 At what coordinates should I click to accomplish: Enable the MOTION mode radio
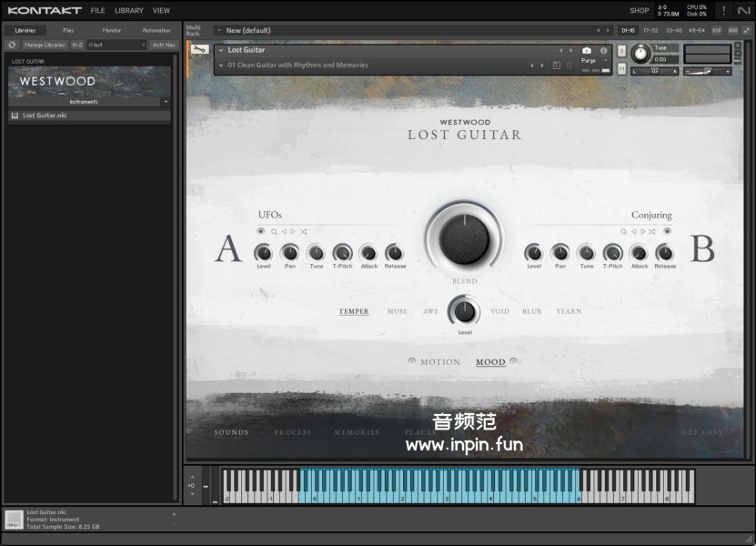[x=412, y=361]
